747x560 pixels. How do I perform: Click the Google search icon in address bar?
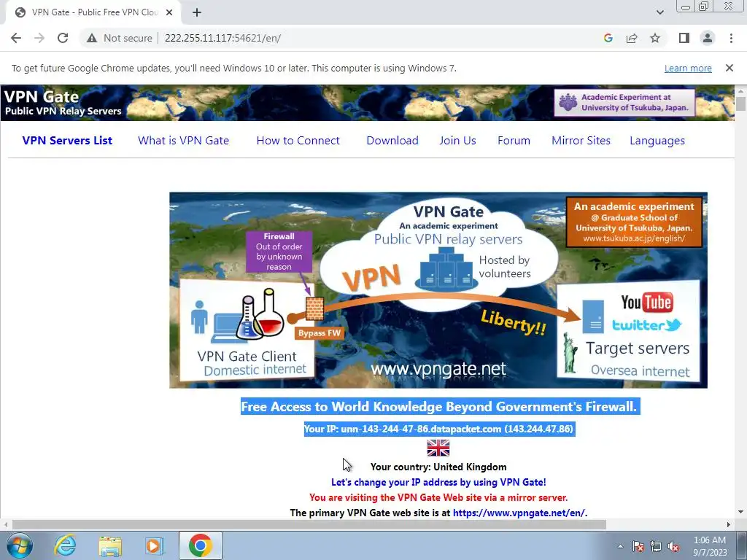pyautogui.click(x=608, y=38)
